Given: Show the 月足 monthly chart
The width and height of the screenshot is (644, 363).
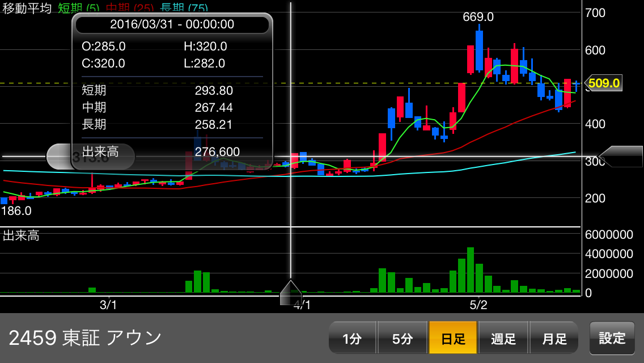Looking at the screenshot, I should (554, 339).
